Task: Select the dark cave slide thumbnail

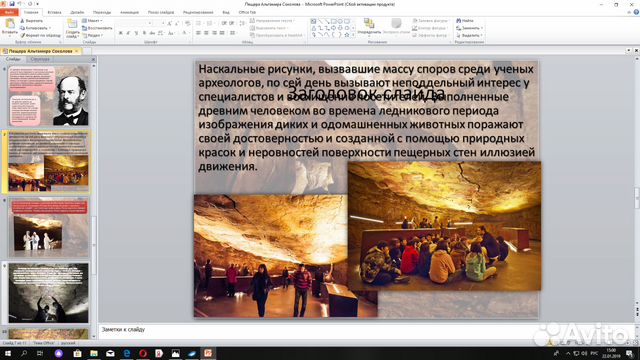Action: pyautogui.click(x=49, y=293)
